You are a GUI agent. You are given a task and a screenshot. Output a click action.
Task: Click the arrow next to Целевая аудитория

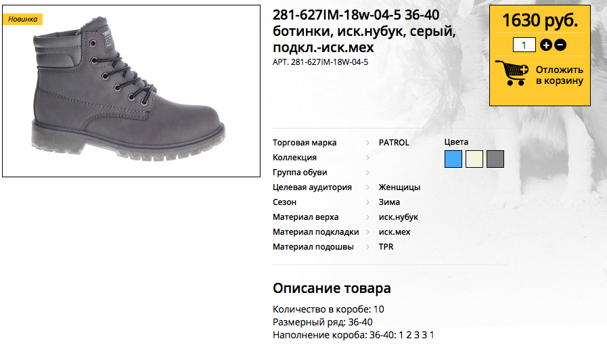click(367, 187)
